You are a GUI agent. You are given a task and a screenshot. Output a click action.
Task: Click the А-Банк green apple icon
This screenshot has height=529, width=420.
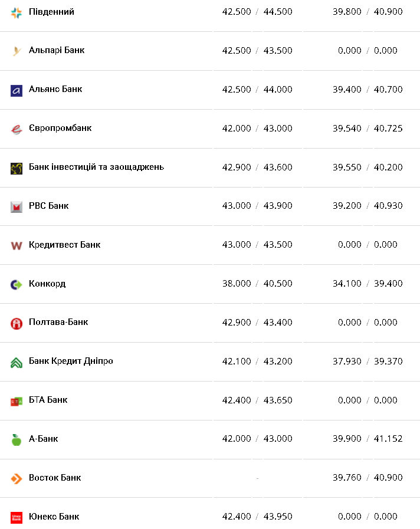pyautogui.click(x=17, y=439)
